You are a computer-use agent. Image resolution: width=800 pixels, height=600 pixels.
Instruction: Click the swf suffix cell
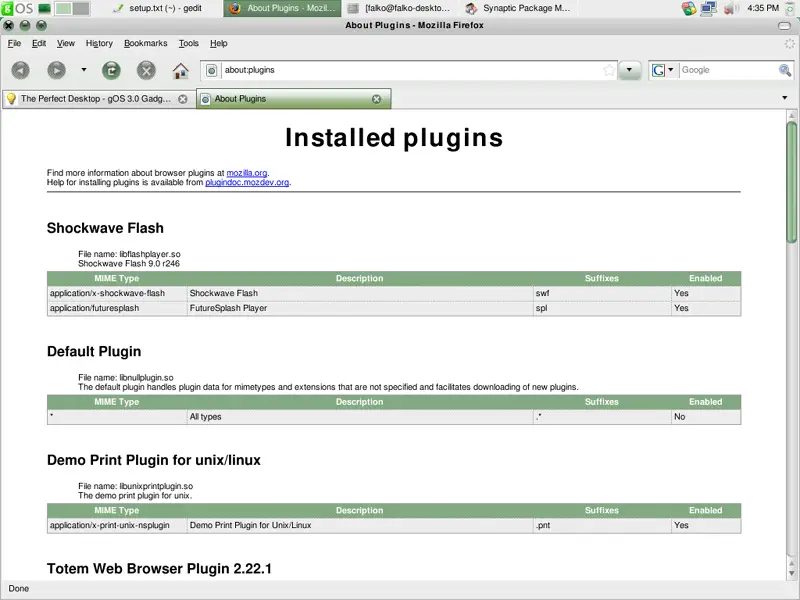[602, 293]
